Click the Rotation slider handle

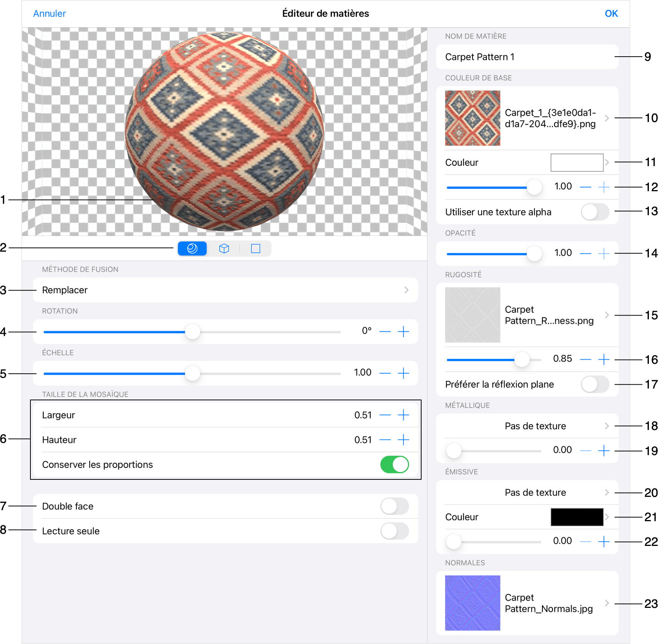[x=193, y=332]
